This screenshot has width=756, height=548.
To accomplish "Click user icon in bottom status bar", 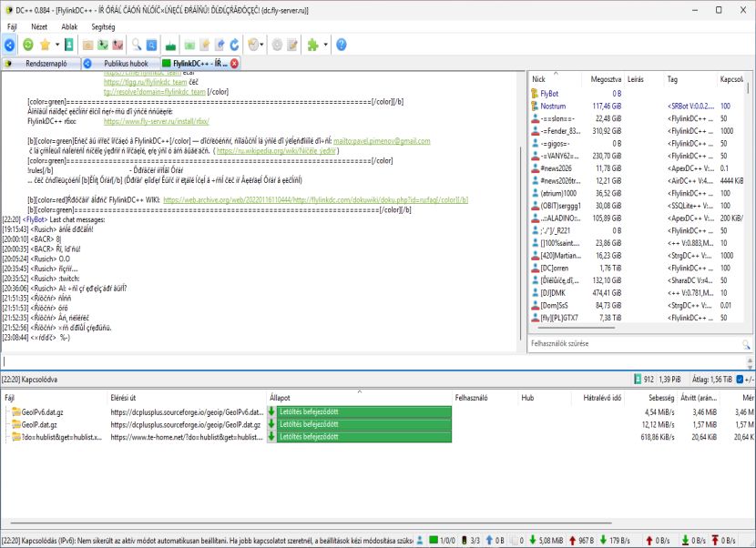I will 420,541.
